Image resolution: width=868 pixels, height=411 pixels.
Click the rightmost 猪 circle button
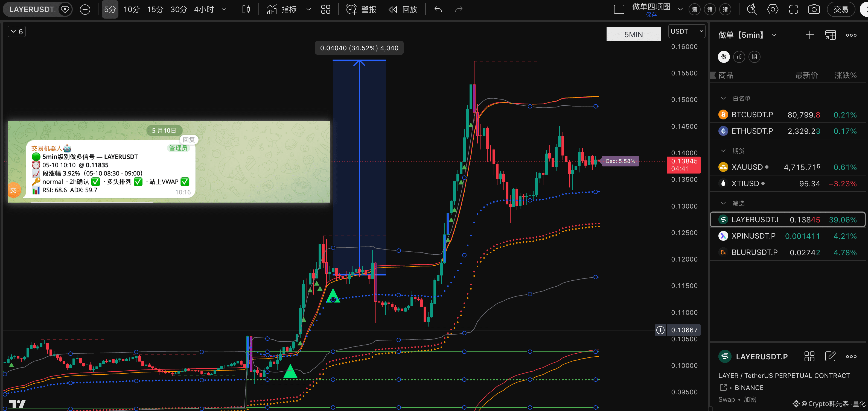pyautogui.click(x=725, y=9)
